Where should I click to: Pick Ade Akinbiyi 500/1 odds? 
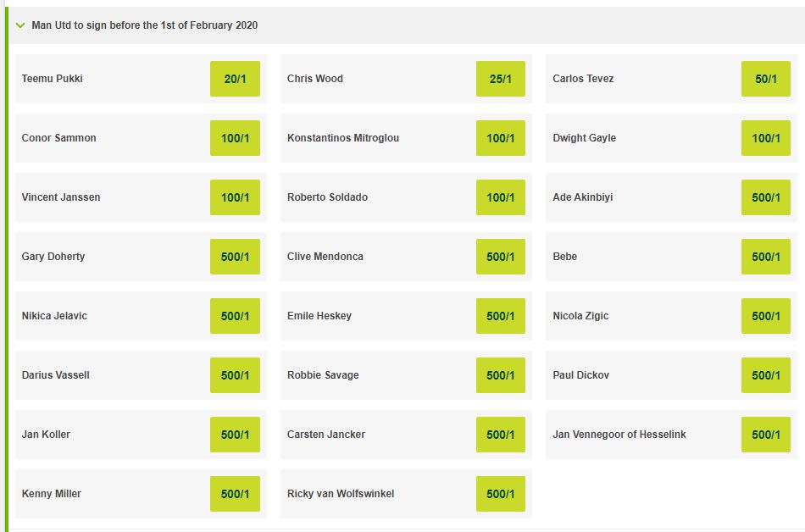point(765,197)
